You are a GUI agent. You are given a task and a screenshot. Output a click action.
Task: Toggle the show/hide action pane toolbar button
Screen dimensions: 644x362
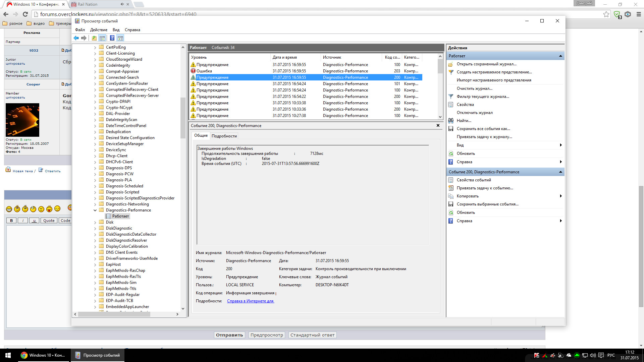(x=120, y=38)
